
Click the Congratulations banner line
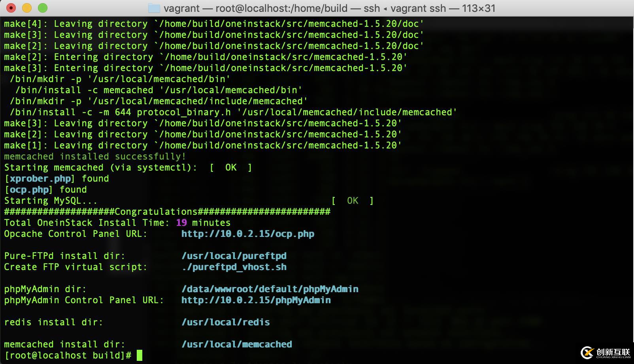(167, 212)
